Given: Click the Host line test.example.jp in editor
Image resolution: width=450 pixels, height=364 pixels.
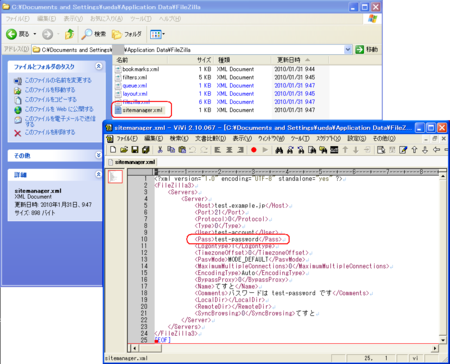Looking at the screenshot, I should (x=241, y=206).
